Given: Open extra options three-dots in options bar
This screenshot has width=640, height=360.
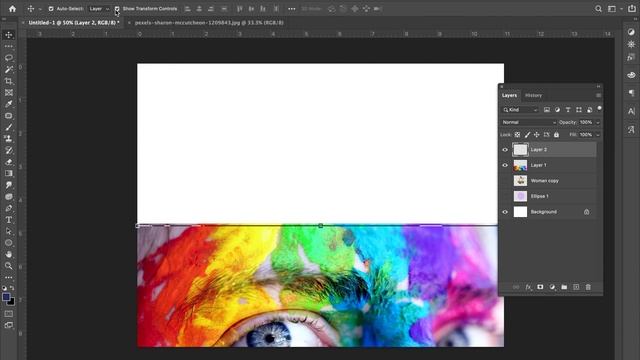Looking at the screenshot, I should coord(291,9).
